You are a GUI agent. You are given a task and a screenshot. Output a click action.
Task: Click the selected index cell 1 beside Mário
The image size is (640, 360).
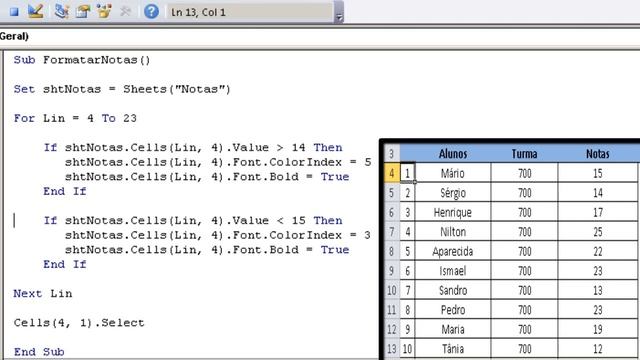coord(407,173)
